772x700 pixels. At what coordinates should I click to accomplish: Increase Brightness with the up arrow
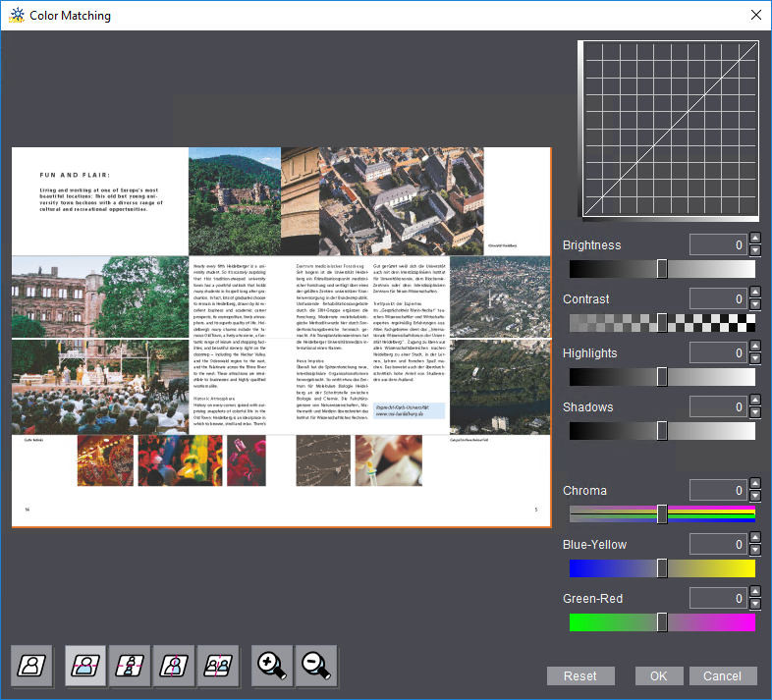(754, 239)
